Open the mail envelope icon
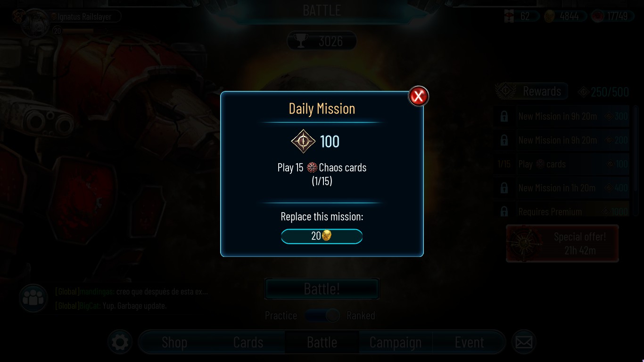Image resolution: width=644 pixels, height=362 pixels. click(x=524, y=342)
